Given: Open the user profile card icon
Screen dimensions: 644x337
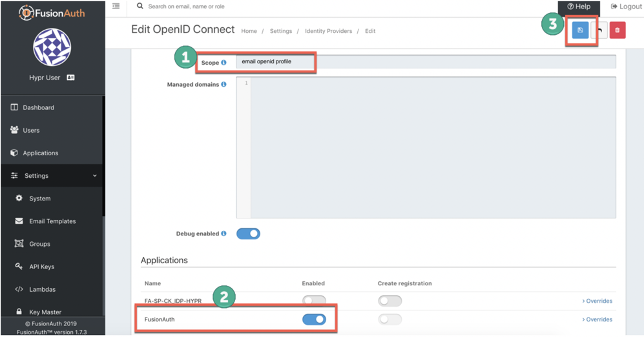Looking at the screenshot, I should [70, 78].
